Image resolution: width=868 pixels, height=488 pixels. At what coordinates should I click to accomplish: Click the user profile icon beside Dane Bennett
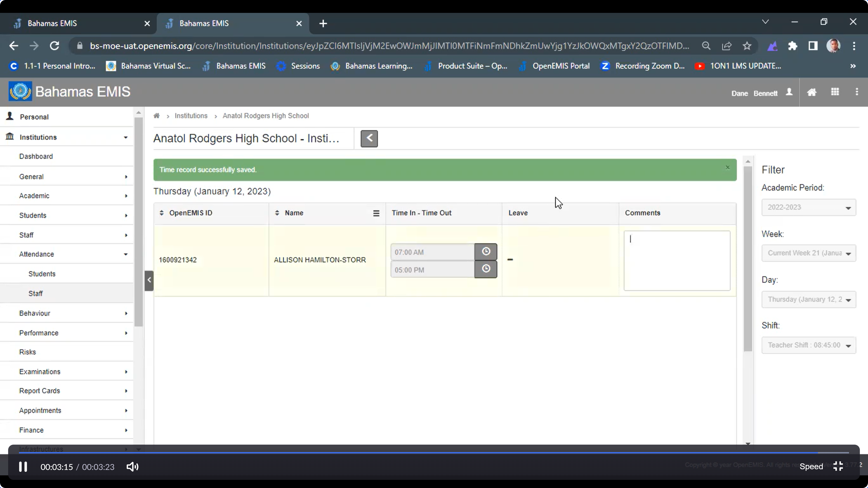click(789, 92)
